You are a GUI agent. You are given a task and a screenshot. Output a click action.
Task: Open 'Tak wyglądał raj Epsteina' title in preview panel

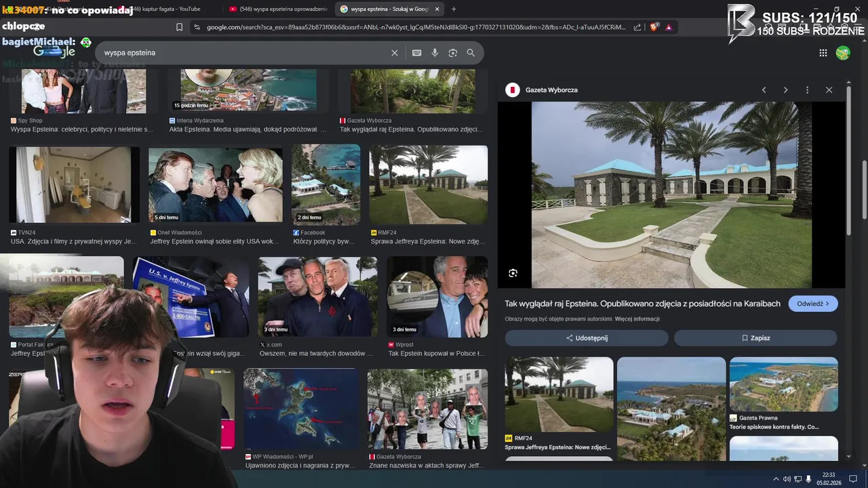pos(642,304)
